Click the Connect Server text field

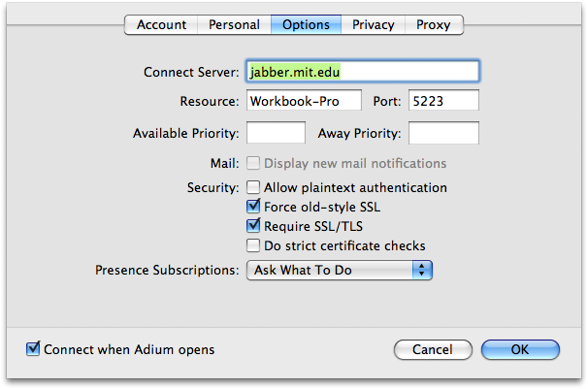(x=363, y=71)
